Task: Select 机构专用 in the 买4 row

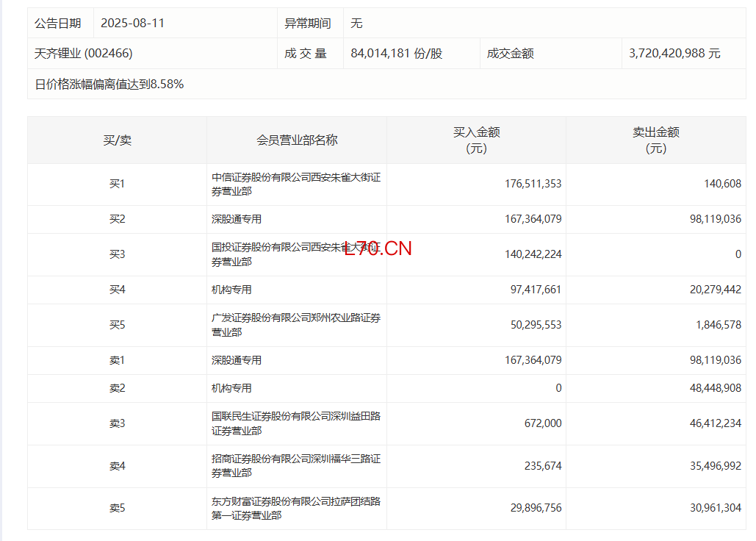Action: [231, 290]
